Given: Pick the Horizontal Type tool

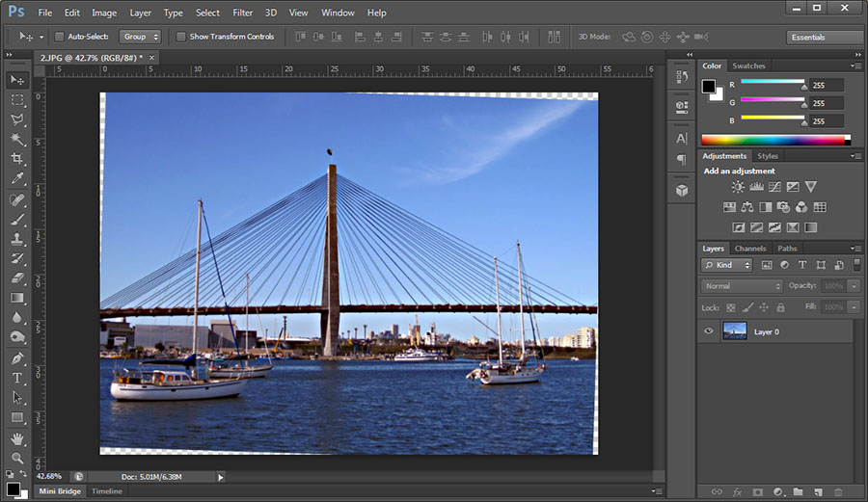Looking at the screenshot, I should [17, 378].
